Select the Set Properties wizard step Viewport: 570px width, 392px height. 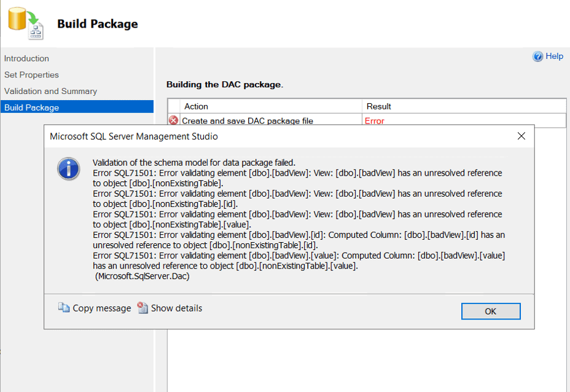[31, 75]
